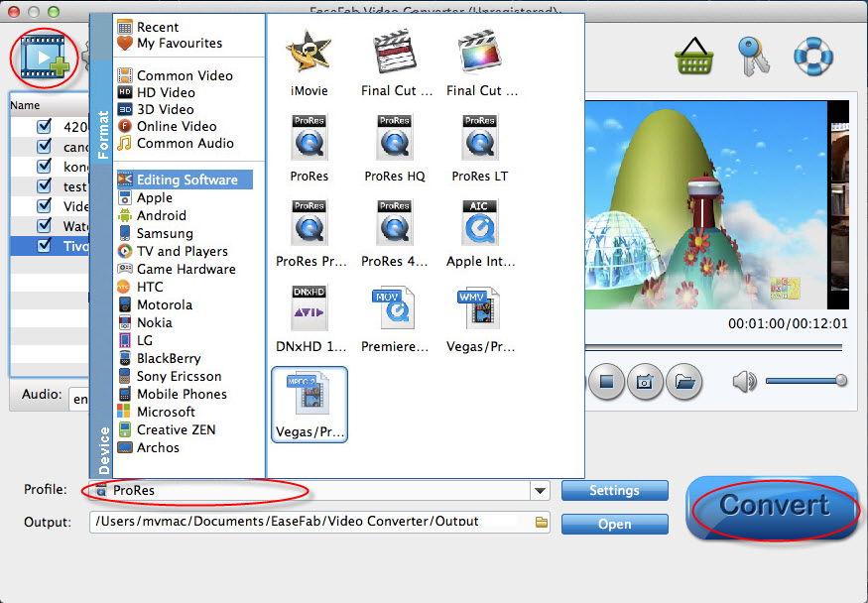This screenshot has height=603, width=868.
Task: Click the Settings button
Action: coord(614,490)
